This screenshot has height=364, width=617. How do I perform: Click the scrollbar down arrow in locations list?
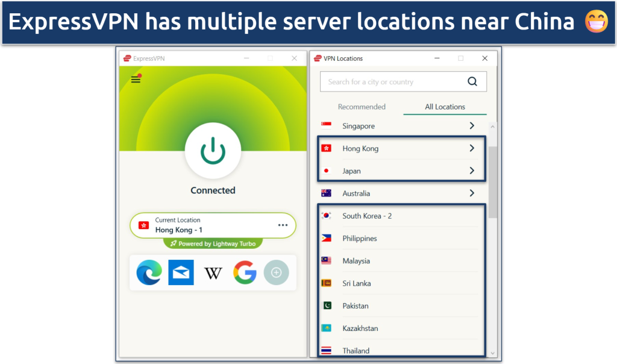point(493,353)
